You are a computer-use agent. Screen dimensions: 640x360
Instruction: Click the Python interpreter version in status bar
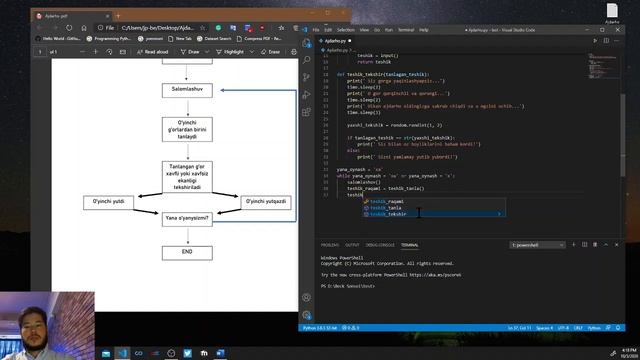click(320, 328)
